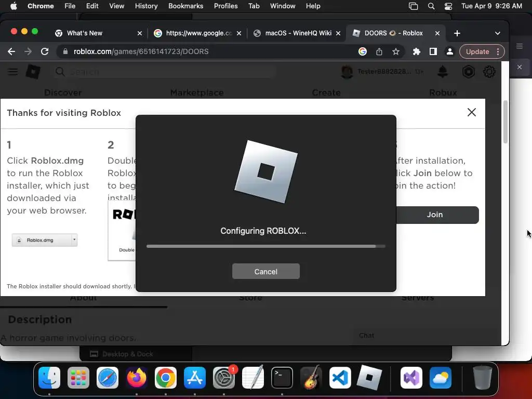This screenshot has height=399, width=532.
Task: Close the What's New tab
Action: 139,33
